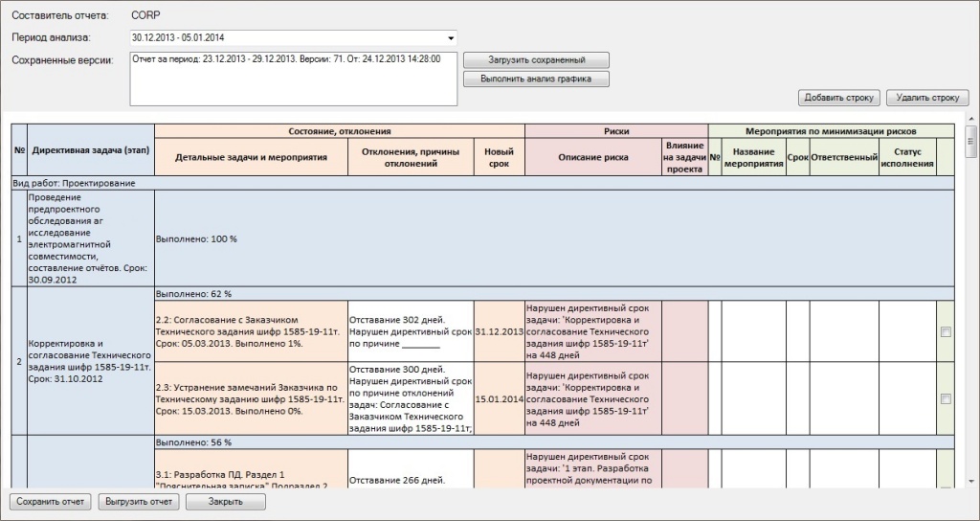Tick checkbox in task 2.2 row
Image resolution: width=980 pixels, height=521 pixels.
[946, 332]
